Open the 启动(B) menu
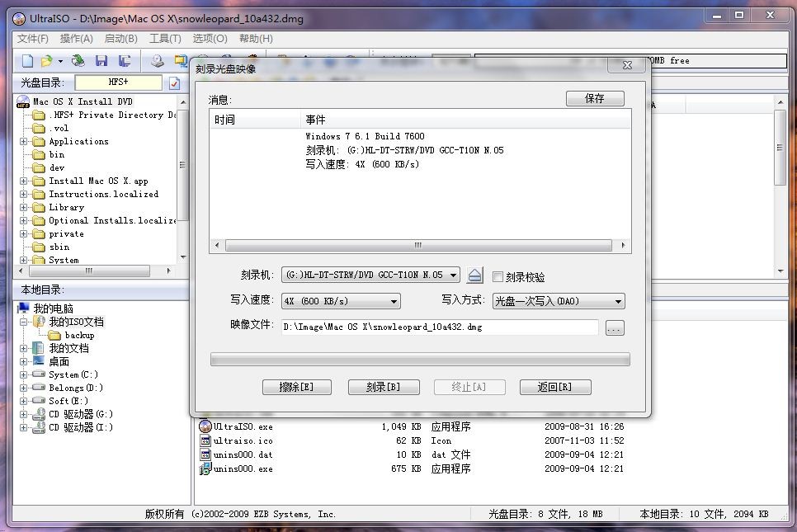 pyautogui.click(x=121, y=39)
